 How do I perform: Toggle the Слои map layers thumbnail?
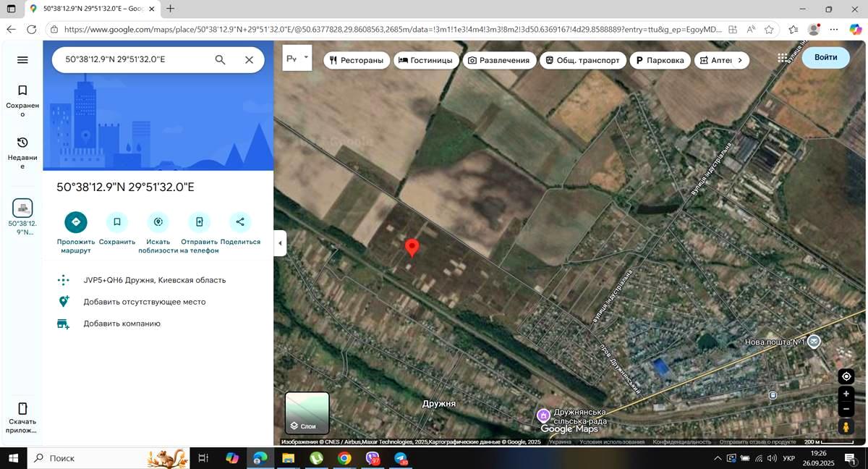click(307, 413)
